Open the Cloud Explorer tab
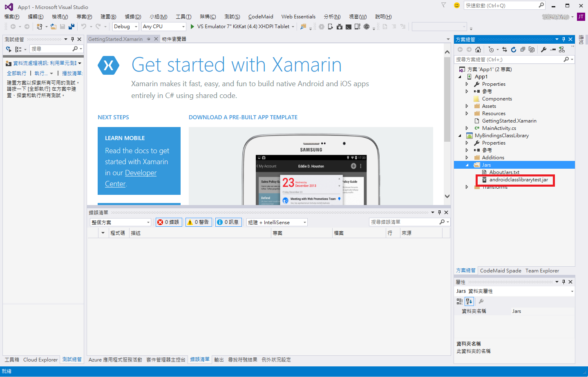This screenshot has height=377, width=588. 40,360
